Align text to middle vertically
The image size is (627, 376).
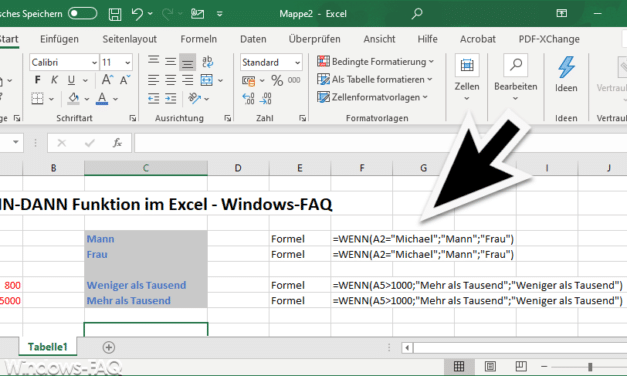(170, 61)
